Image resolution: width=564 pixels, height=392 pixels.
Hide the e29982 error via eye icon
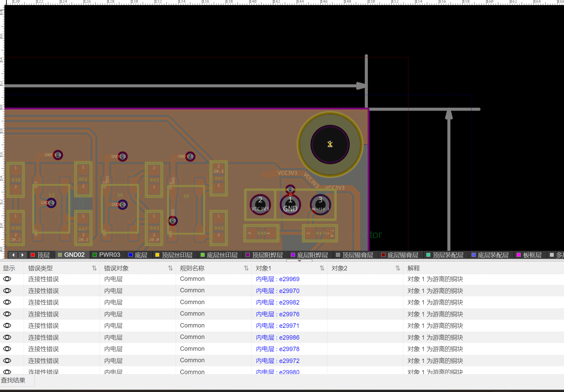pyautogui.click(x=7, y=302)
